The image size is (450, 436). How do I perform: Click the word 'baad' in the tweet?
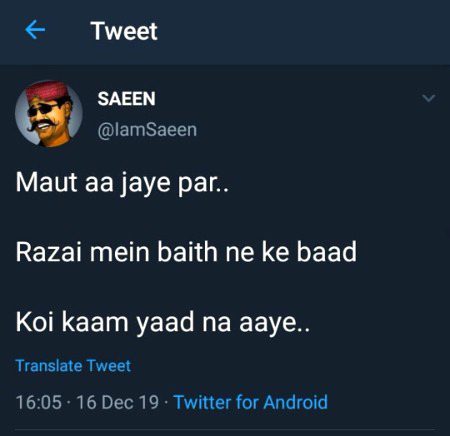tap(327, 252)
